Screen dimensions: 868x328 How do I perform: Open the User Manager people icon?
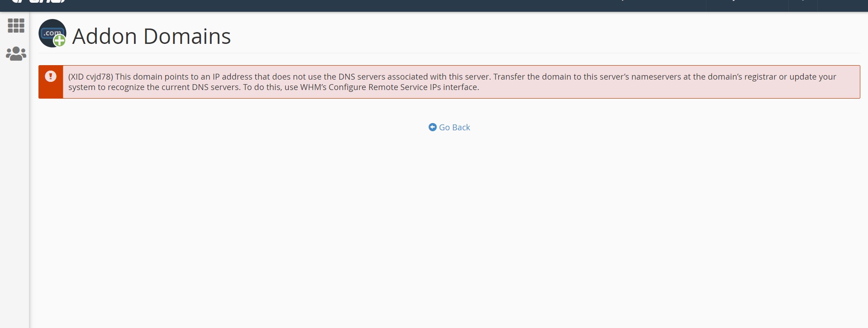pyautogui.click(x=16, y=53)
